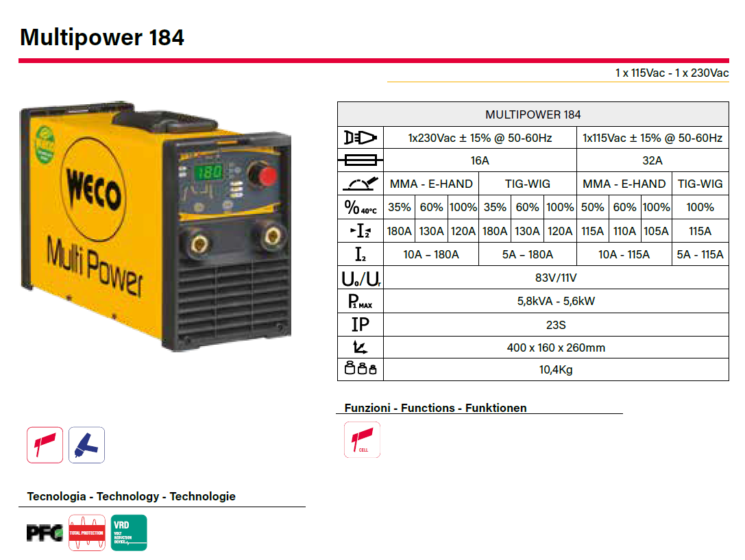The width and height of the screenshot is (745, 560).
Task: Click the Multipower 184 page title
Action: (x=102, y=37)
